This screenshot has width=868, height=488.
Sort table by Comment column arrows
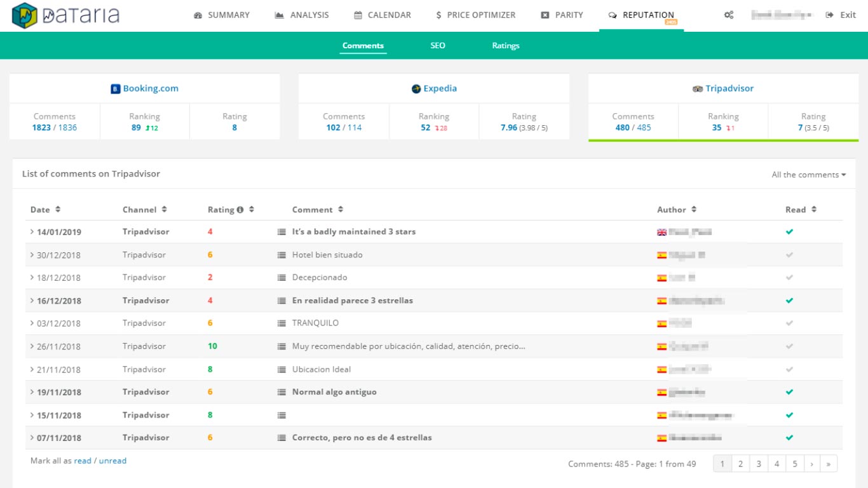point(341,210)
